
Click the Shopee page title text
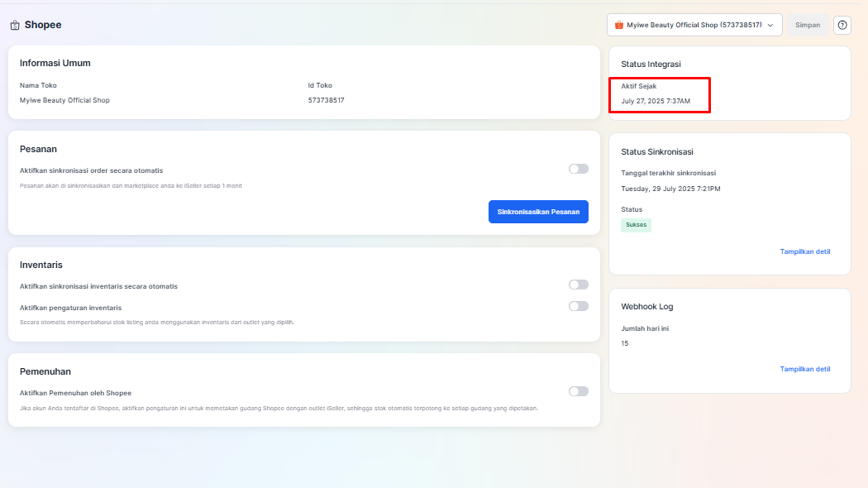[x=43, y=25]
